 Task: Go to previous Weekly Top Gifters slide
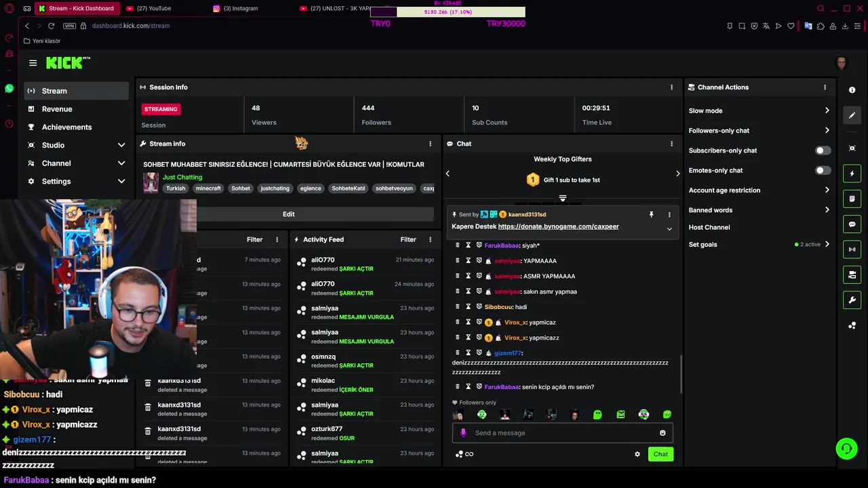point(448,174)
